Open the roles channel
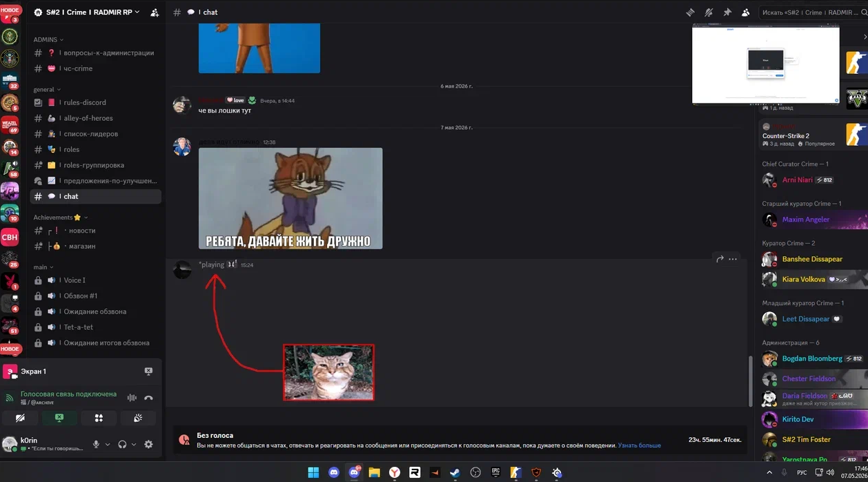The height and width of the screenshot is (482, 868). pos(96,149)
